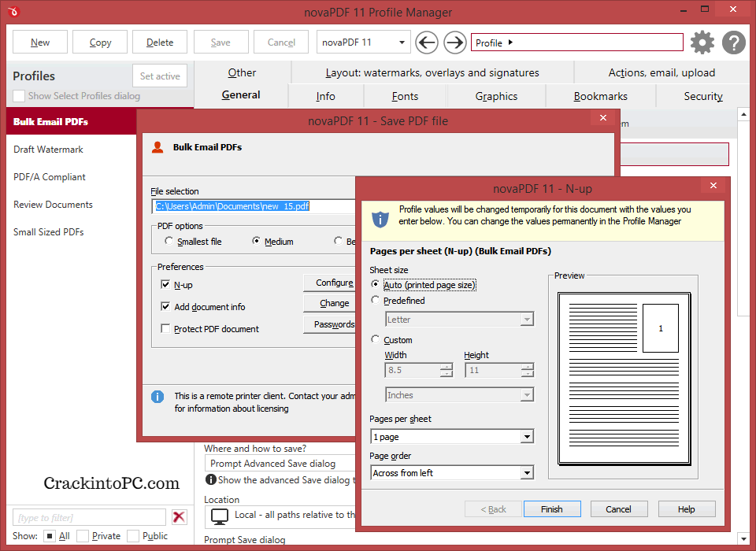756x551 pixels.
Task: Select Review Documents profile
Action: pos(72,205)
